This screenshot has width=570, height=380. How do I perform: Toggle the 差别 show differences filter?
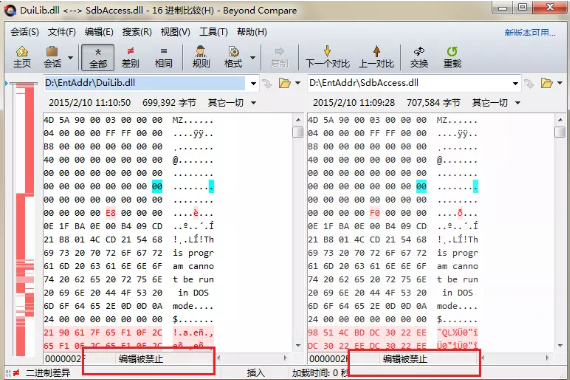point(130,57)
